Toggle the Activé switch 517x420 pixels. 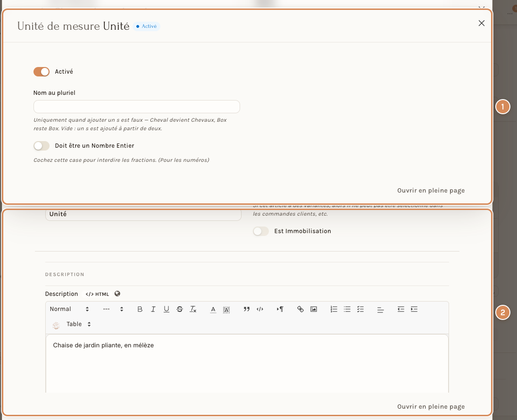pyautogui.click(x=42, y=72)
